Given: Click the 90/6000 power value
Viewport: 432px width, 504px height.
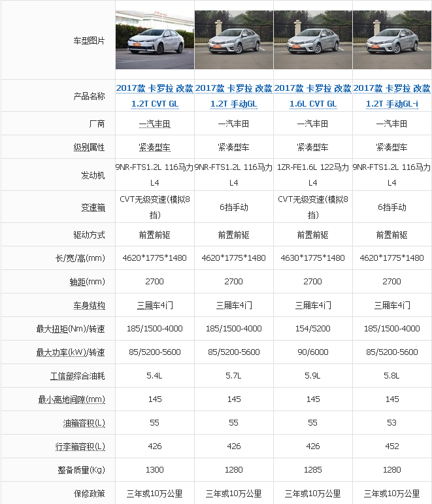Looking at the screenshot, I should tap(313, 352).
